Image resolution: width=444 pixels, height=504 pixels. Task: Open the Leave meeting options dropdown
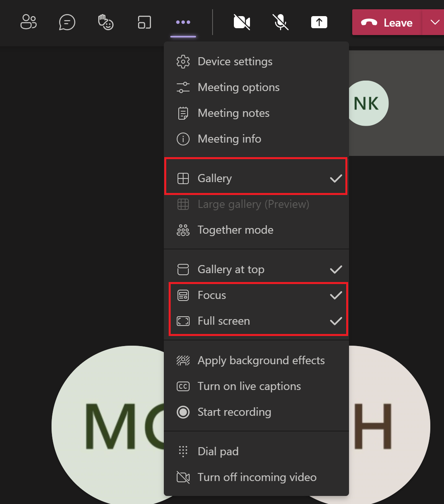point(436,23)
